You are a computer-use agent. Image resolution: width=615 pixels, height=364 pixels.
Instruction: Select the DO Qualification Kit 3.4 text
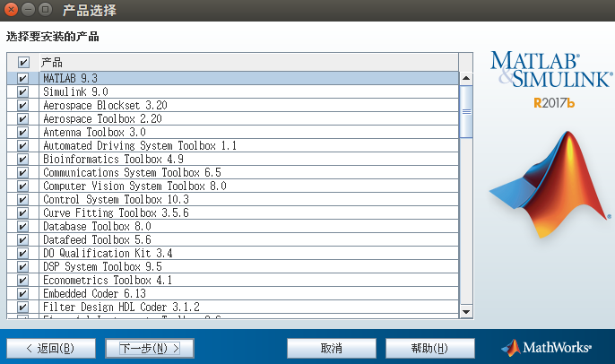(x=108, y=253)
